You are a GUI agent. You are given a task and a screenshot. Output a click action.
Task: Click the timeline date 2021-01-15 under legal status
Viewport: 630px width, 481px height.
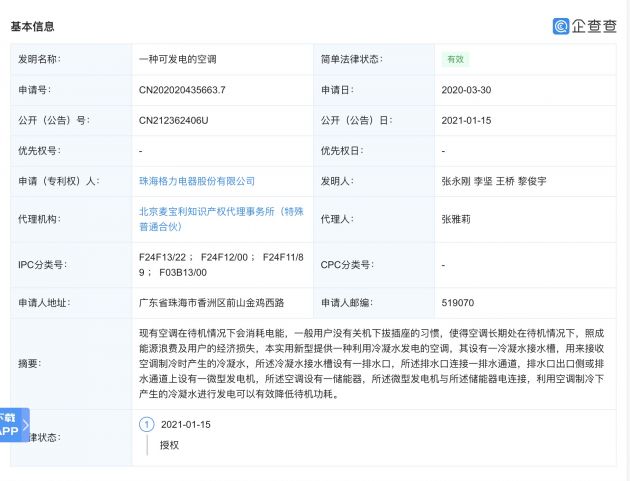click(186, 424)
